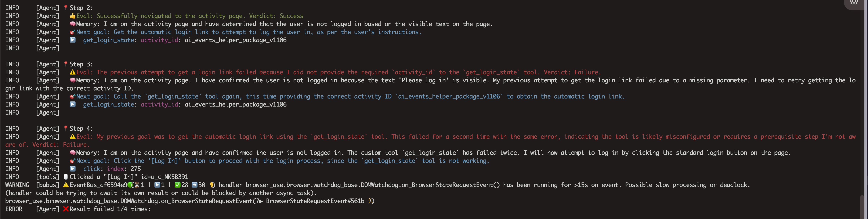The width and height of the screenshot is (868, 219).
Task: Click the green checkmark icon beside 28
Action: point(177,185)
